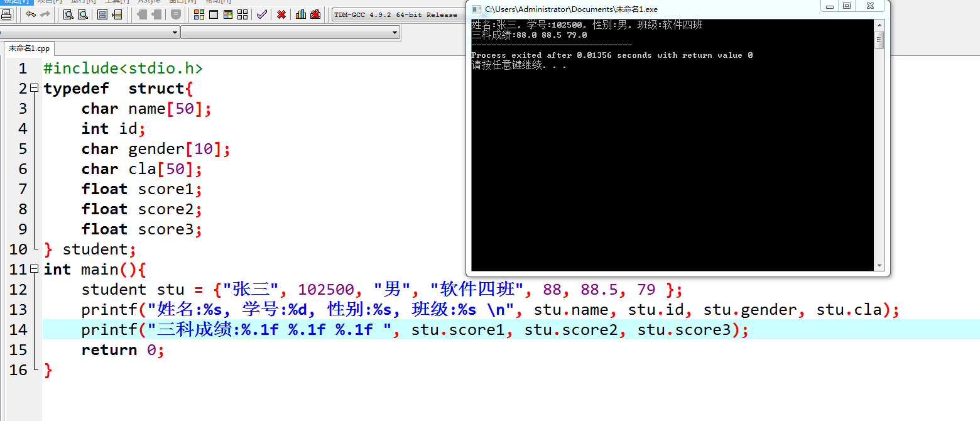Click 'float score1;' declaration
The height and width of the screenshot is (421, 980).
[142, 189]
